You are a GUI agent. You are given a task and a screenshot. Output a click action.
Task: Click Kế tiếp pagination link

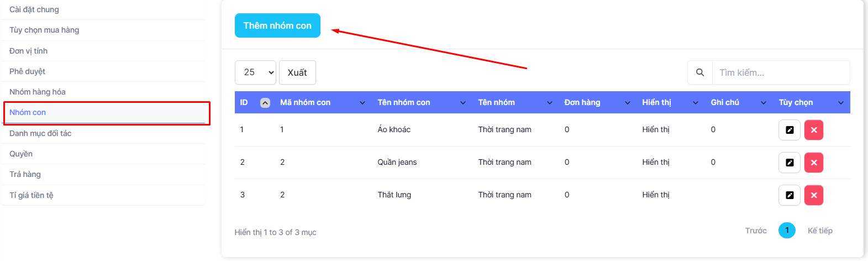[x=820, y=231]
